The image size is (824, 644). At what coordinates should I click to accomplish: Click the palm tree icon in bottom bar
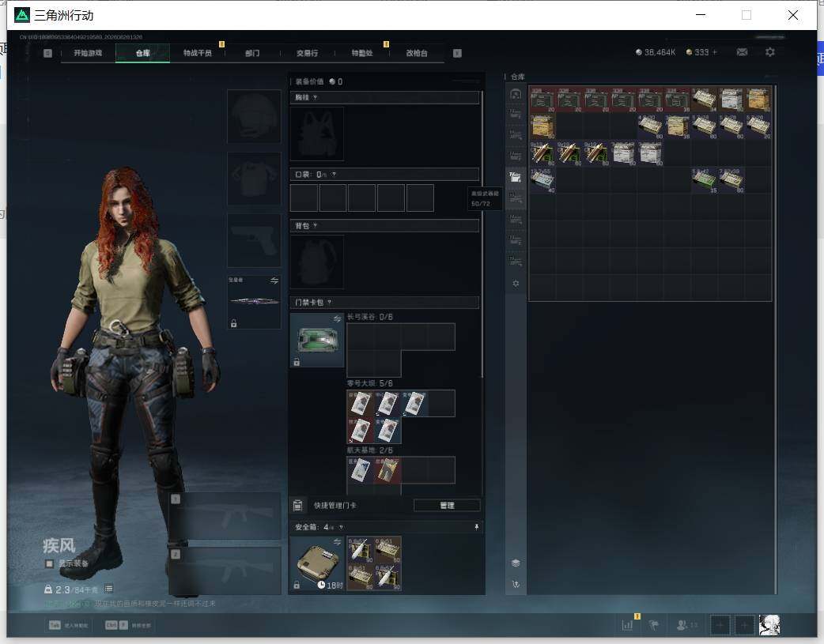[654, 625]
